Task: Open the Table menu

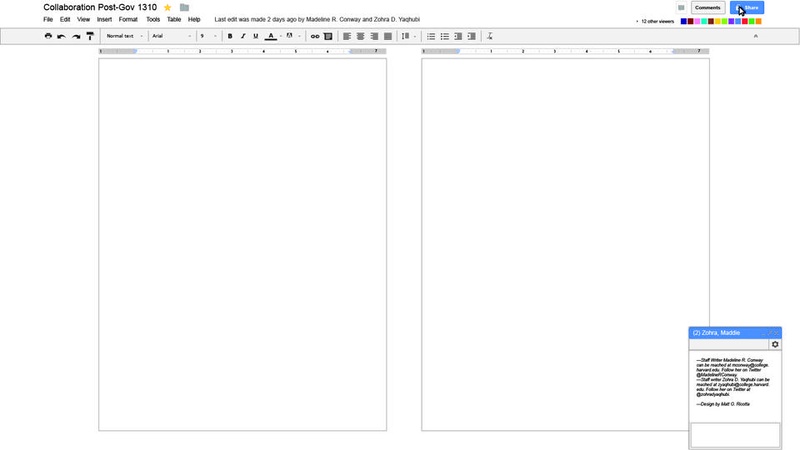Action: pos(174,19)
